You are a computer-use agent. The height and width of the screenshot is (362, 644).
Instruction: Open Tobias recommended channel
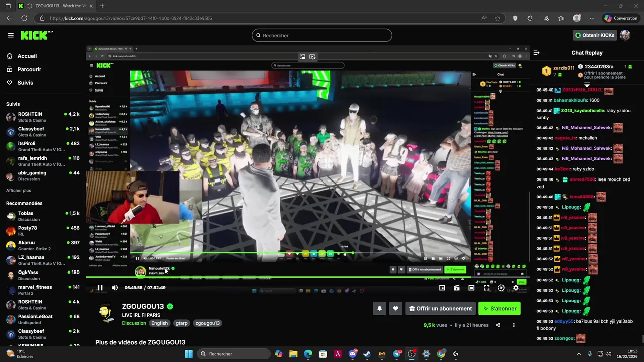coord(43,216)
